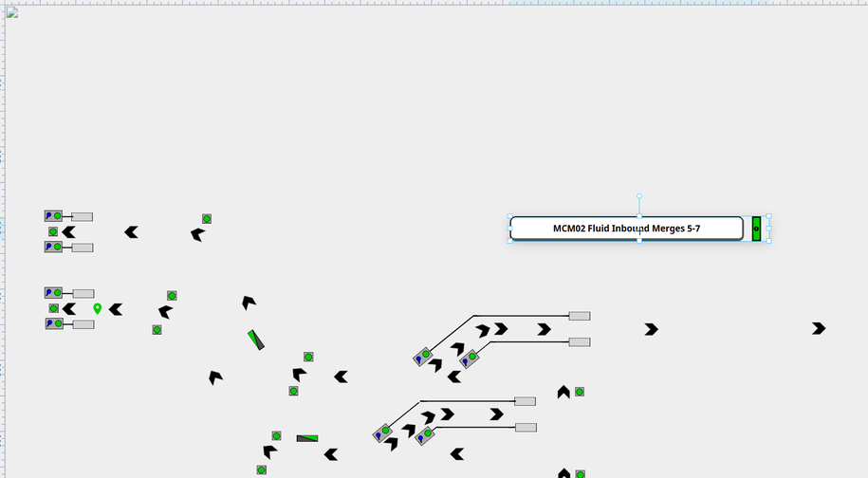Click the bottom-right resize handle of selected label
The width and height of the screenshot is (868, 478).
click(767, 241)
